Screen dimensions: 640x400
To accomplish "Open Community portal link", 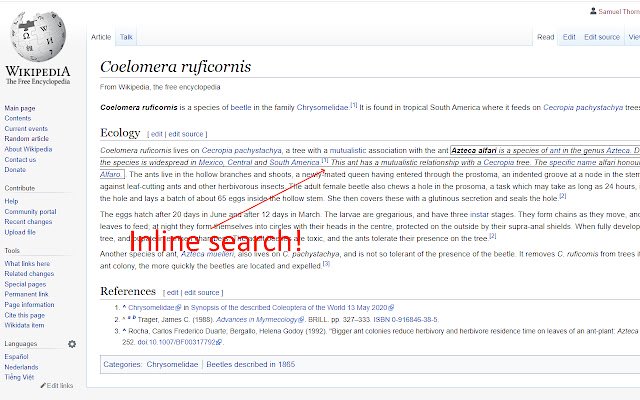I will (x=30, y=212).
